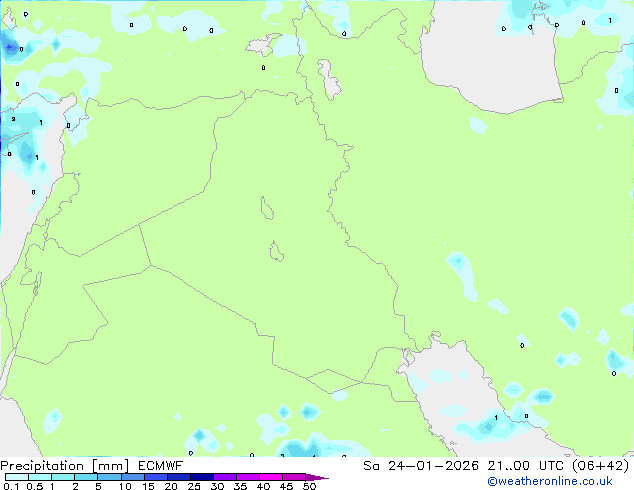Click the "50" legend scale label

pyautogui.click(x=309, y=486)
